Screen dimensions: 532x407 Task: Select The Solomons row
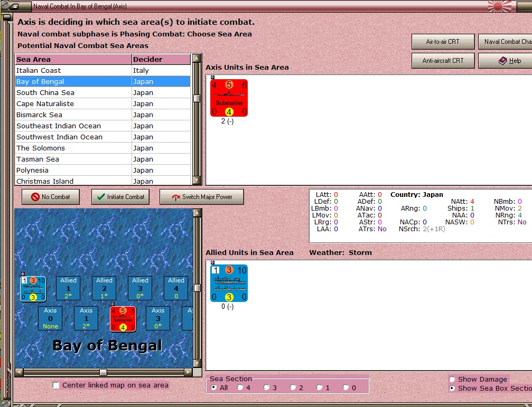tap(103, 148)
